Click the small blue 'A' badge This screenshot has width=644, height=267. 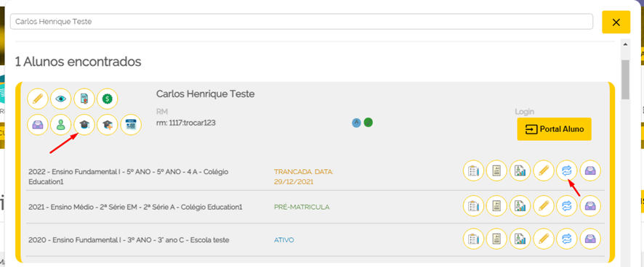coord(356,123)
